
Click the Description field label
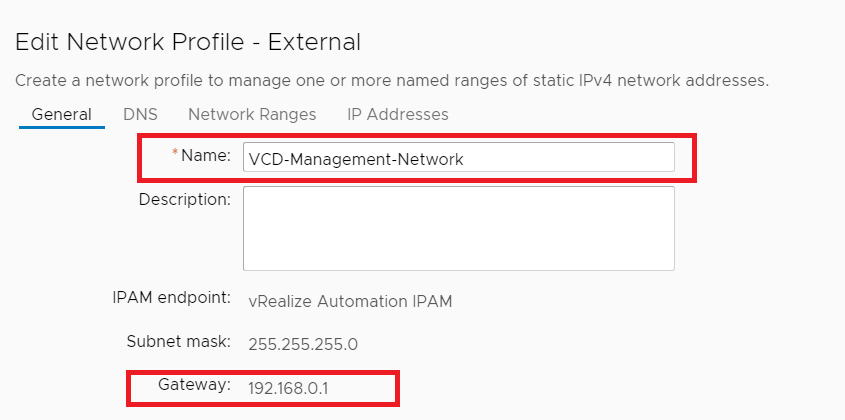[185, 199]
